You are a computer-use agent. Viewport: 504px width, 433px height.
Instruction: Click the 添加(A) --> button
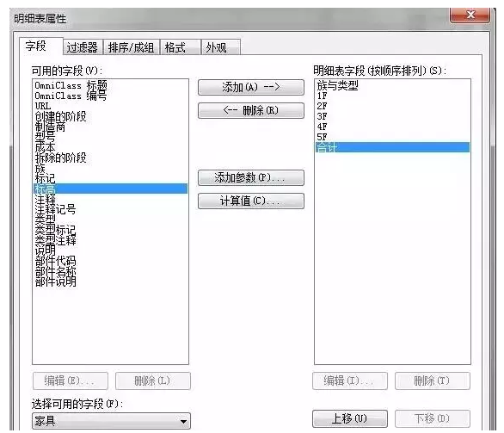point(251,87)
